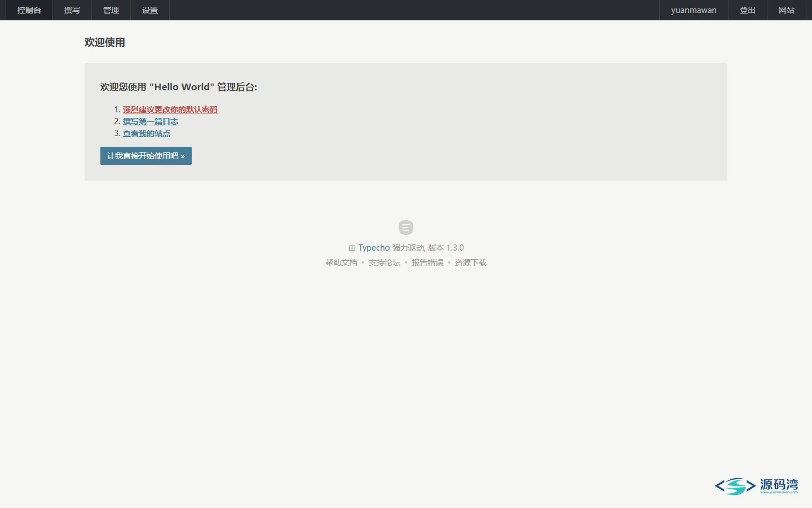The image size is (812, 508).
Task: Visit the 网站 link in top bar
Action: coord(787,10)
